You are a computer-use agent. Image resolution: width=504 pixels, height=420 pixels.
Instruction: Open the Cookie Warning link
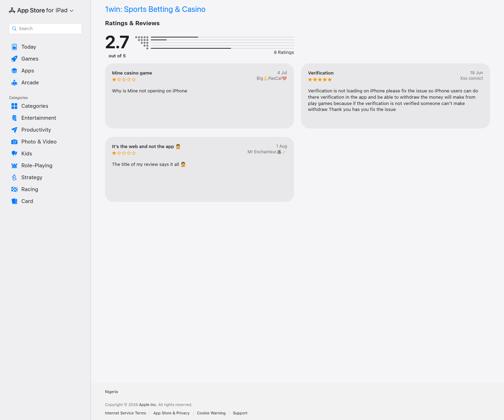click(211, 413)
